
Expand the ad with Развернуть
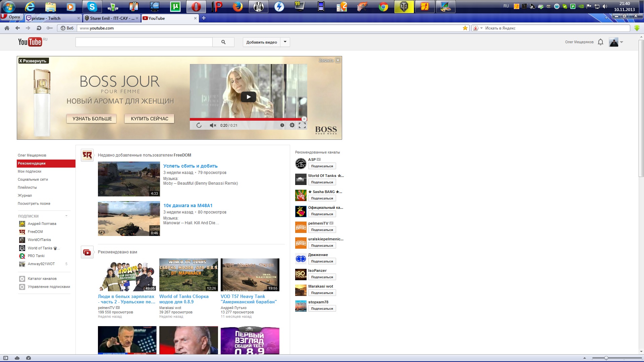point(33,61)
